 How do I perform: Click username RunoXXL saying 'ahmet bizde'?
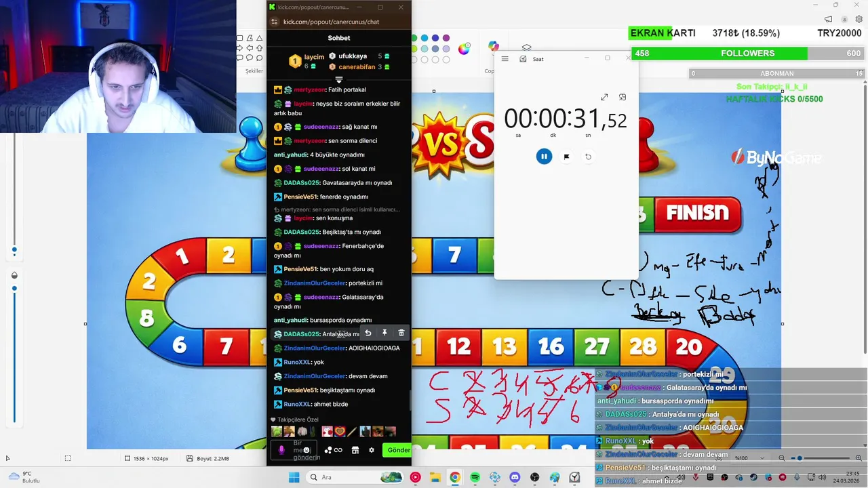pos(297,404)
